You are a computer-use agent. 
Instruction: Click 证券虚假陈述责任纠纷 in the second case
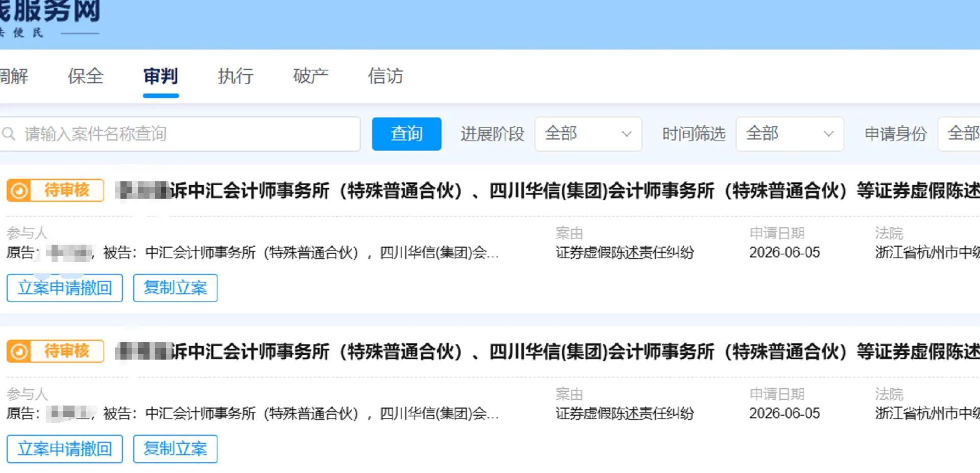[625, 413]
